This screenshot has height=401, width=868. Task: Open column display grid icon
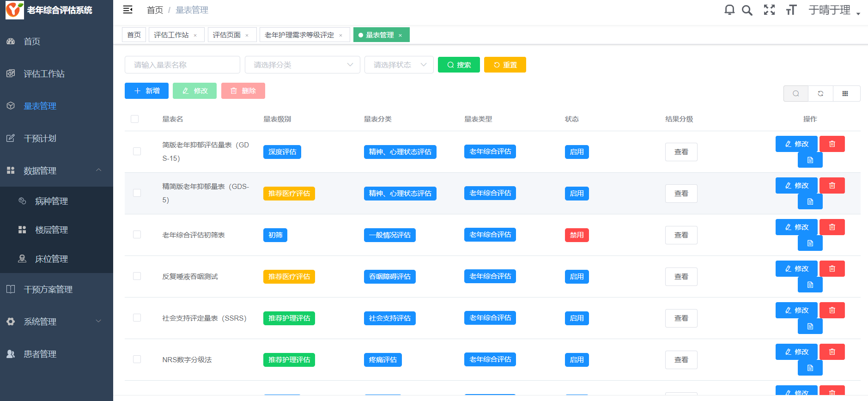pyautogui.click(x=845, y=93)
